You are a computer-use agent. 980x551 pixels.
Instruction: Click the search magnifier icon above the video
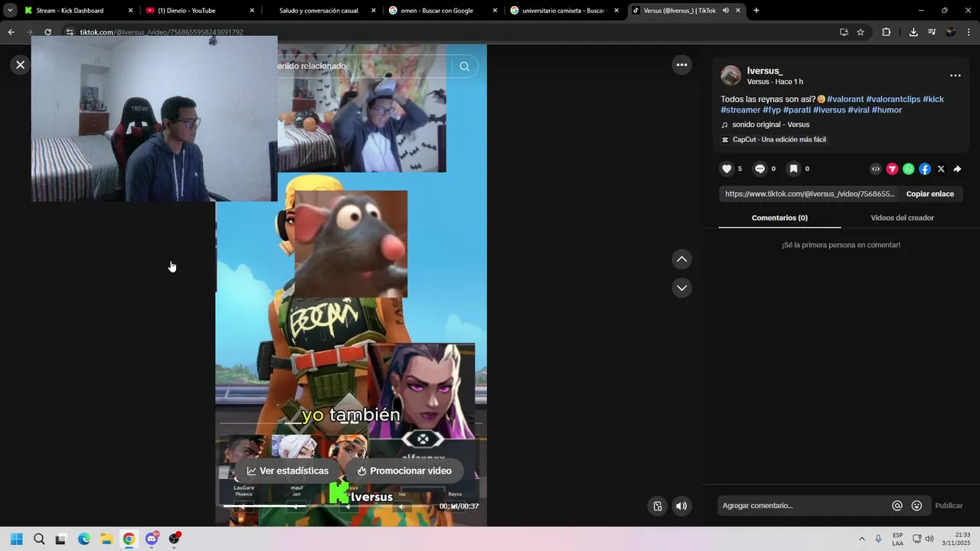point(464,67)
